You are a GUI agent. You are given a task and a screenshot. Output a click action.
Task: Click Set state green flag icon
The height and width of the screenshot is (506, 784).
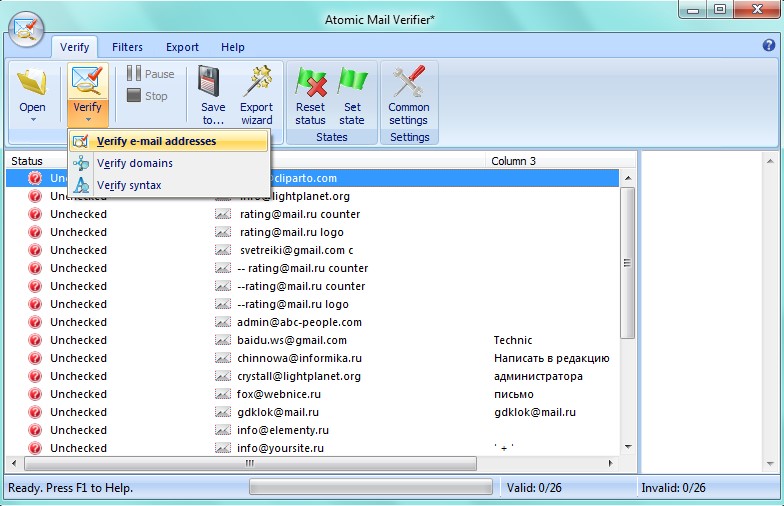352,82
